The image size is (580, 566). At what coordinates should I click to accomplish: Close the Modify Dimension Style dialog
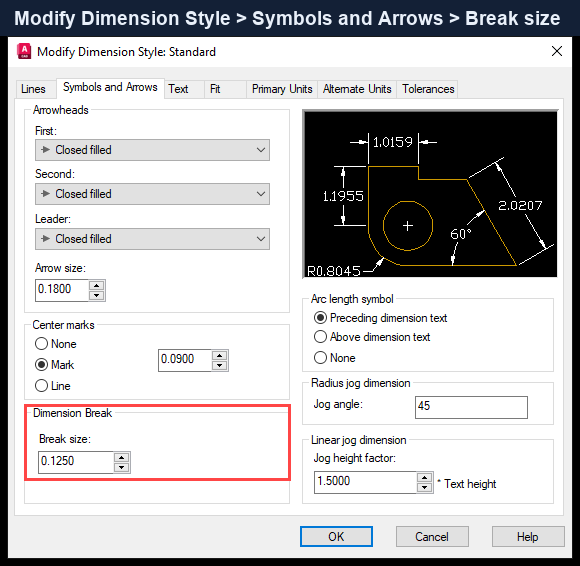(x=557, y=51)
